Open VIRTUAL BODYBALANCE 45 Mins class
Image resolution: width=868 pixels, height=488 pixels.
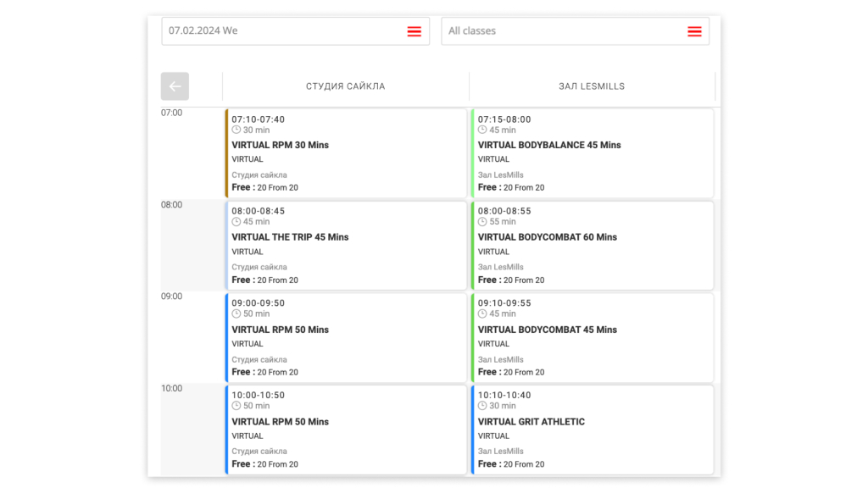(549, 145)
